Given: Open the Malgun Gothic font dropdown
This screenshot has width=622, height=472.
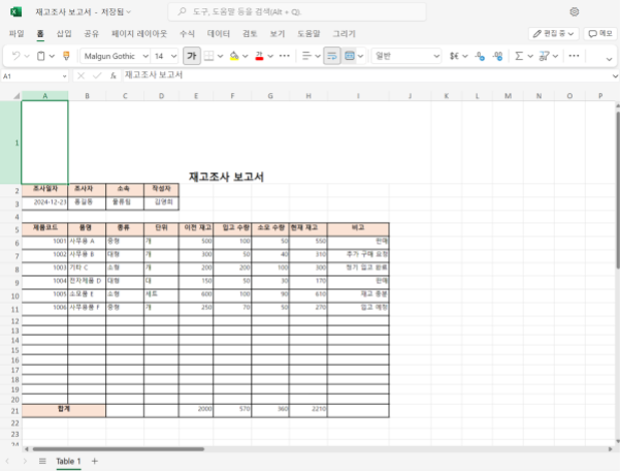Looking at the screenshot, I should point(146,56).
